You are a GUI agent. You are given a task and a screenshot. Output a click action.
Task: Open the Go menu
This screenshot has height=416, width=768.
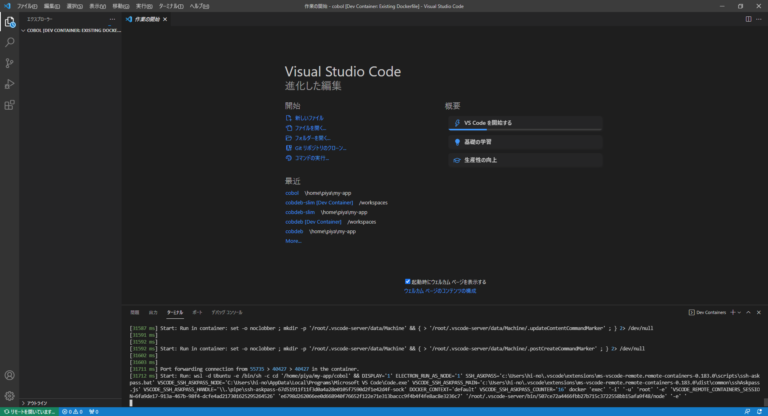point(120,6)
